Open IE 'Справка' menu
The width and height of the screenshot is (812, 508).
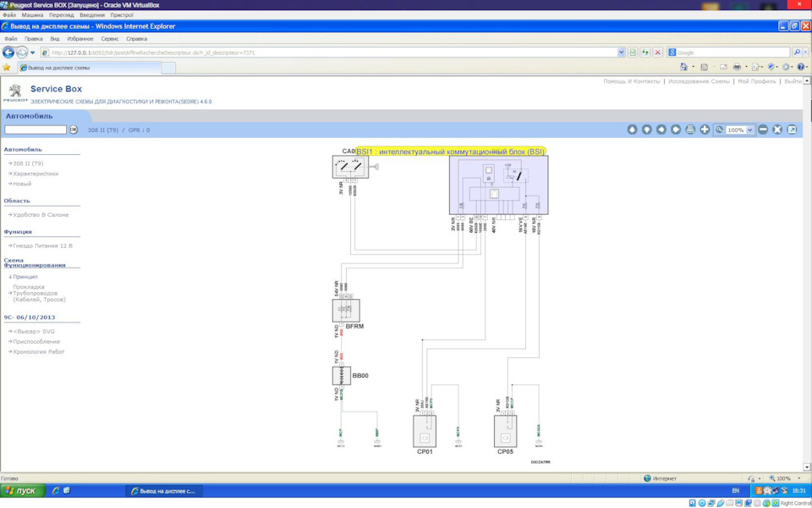[137, 39]
